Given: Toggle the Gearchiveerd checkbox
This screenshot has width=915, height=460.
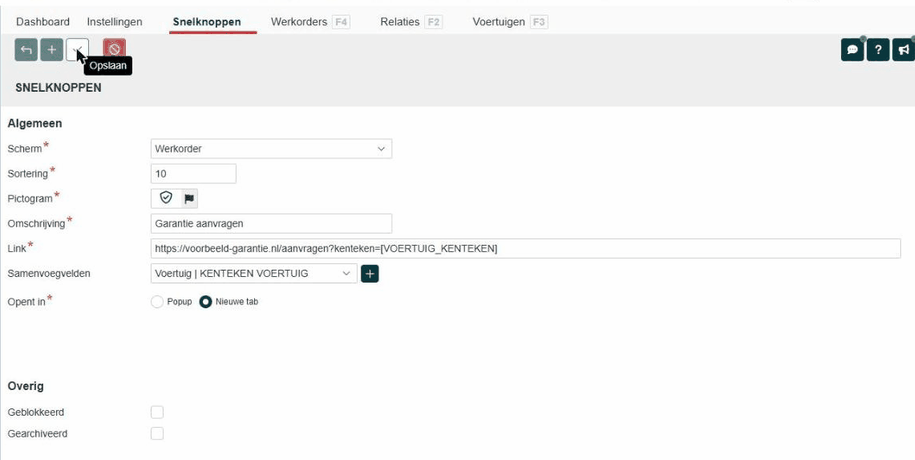Looking at the screenshot, I should [157, 434].
